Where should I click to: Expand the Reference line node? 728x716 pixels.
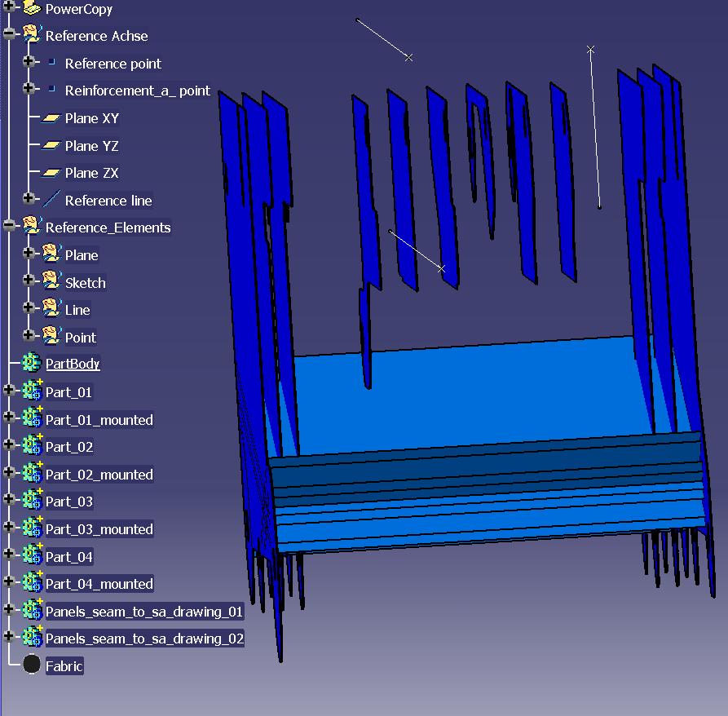coord(29,198)
